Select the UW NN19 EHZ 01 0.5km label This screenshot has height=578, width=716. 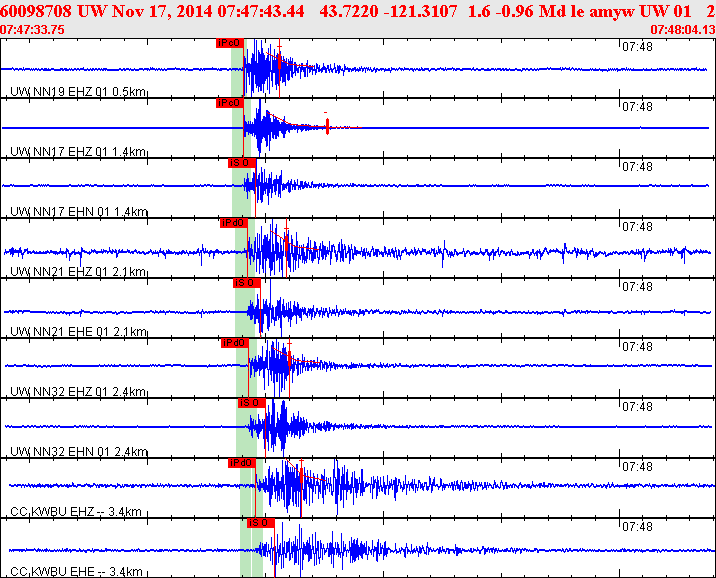click(x=78, y=92)
